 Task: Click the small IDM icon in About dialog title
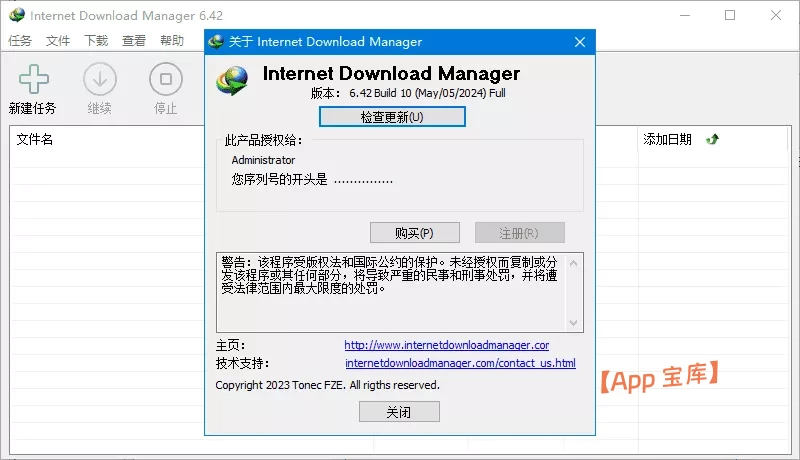[x=216, y=42]
